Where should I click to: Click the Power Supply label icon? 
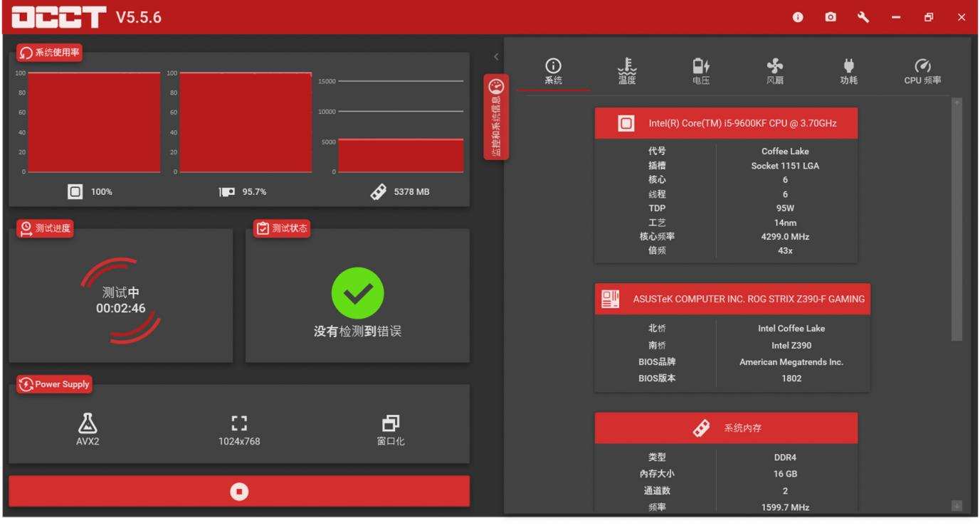point(26,384)
